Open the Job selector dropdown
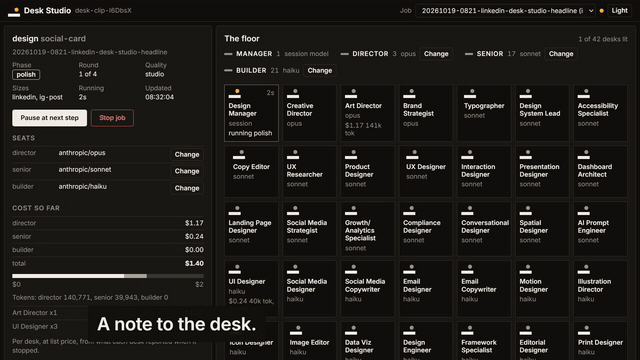Screen dimensions: 640x360 [506, 11]
